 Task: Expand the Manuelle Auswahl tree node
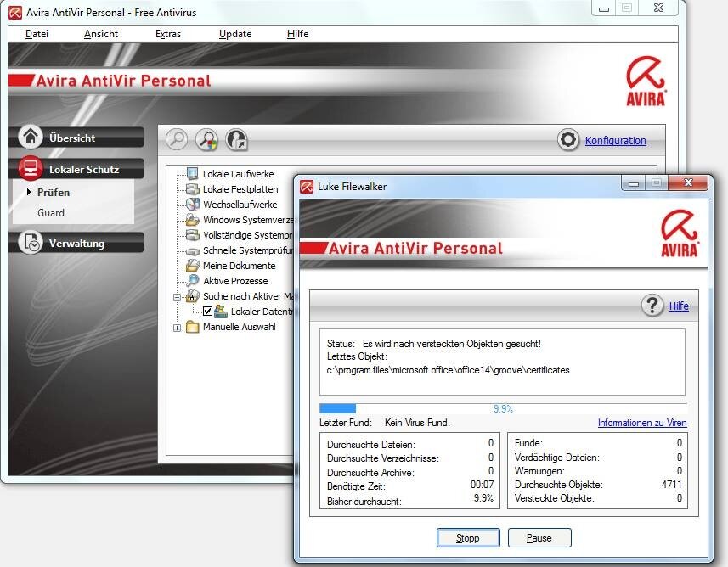point(178,328)
